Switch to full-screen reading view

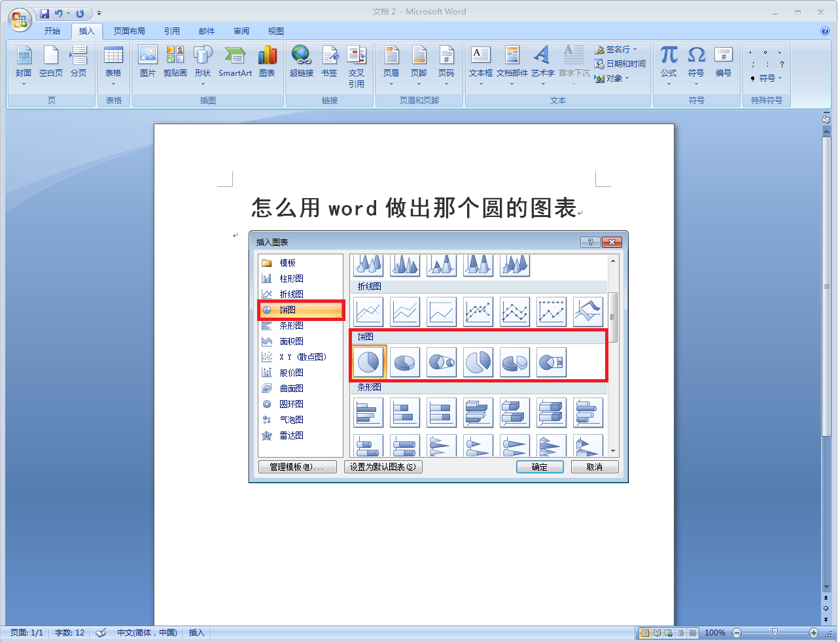tap(657, 633)
